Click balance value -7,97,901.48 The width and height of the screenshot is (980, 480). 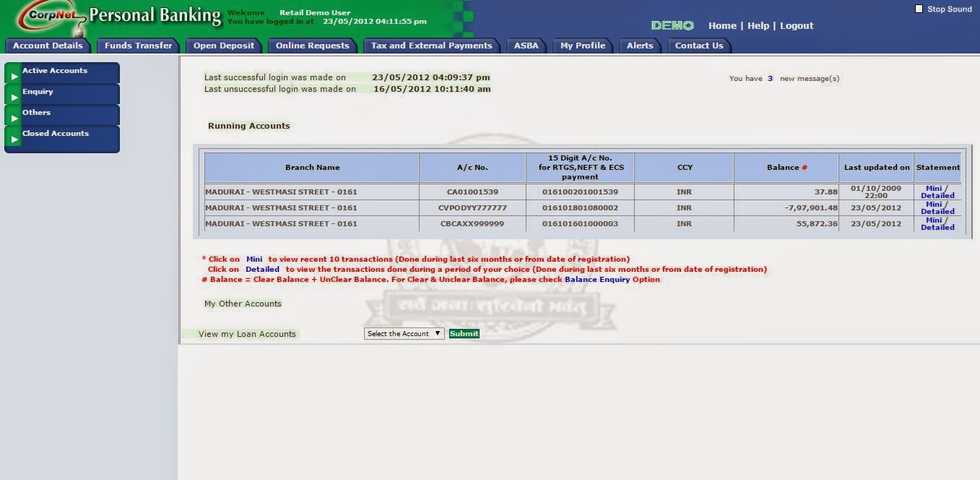tap(811, 207)
